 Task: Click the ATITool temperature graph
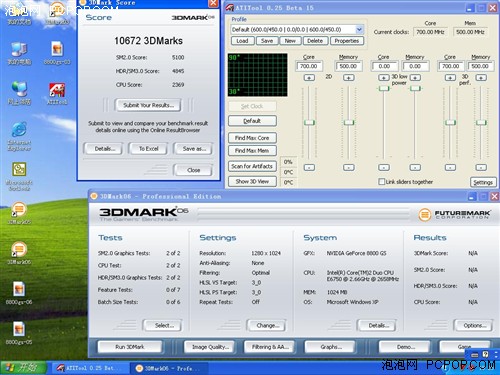pos(257,75)
